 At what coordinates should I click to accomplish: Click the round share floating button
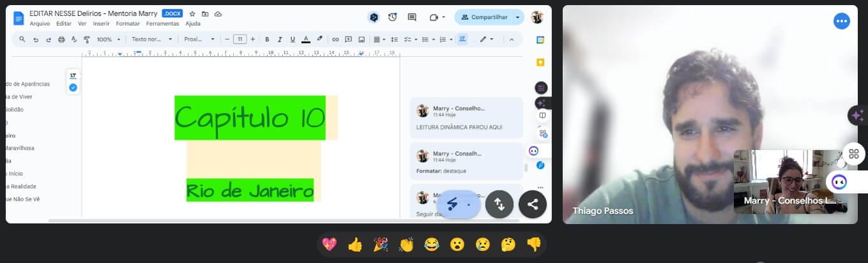pos(532,204)
